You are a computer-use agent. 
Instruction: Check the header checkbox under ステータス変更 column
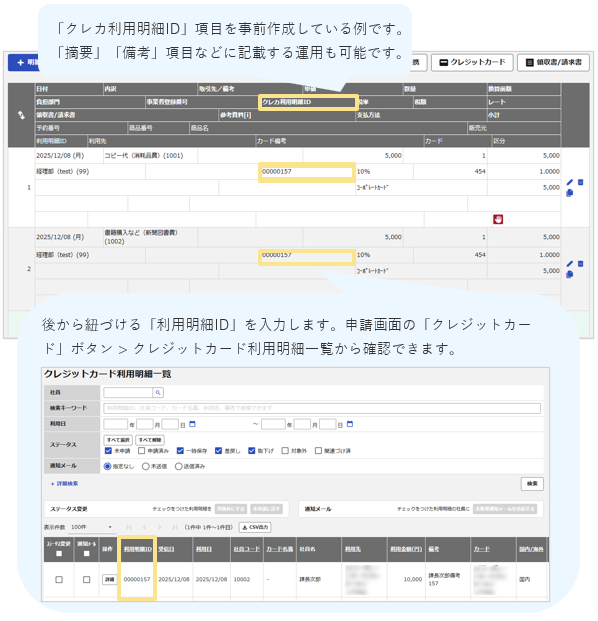(x=59, y=554)
